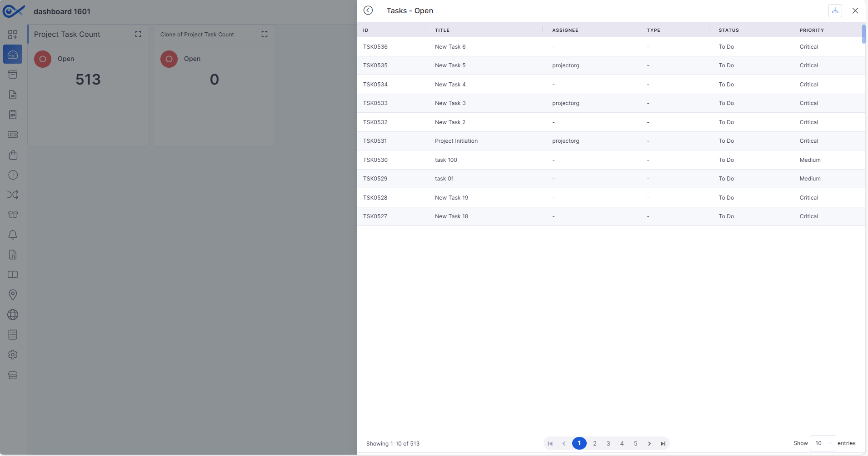The width and height of the screenshot is (868, 456).
Task: Click the red Open status circle showing 513
Action: pos(43,59)
